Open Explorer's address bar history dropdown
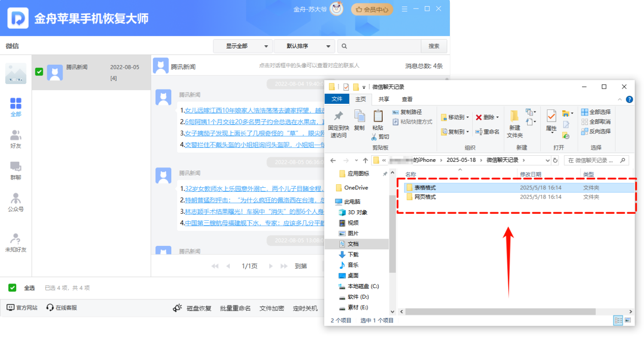 (x=547, y=160)
